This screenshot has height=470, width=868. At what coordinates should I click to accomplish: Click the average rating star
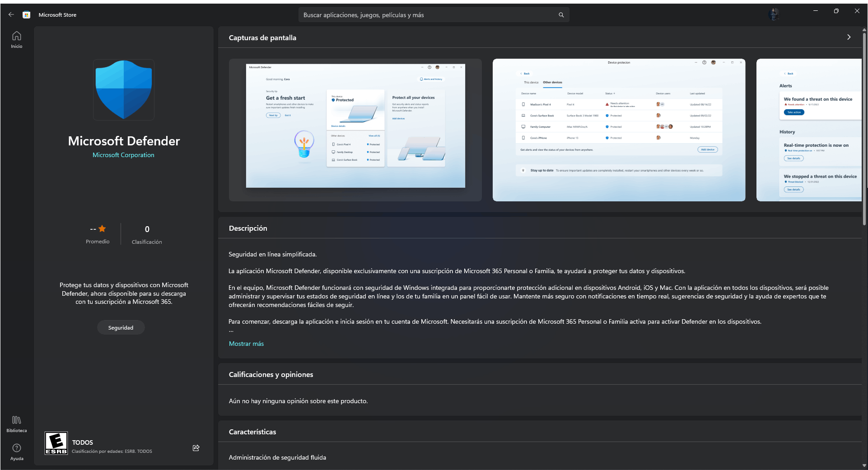[102, 229]
